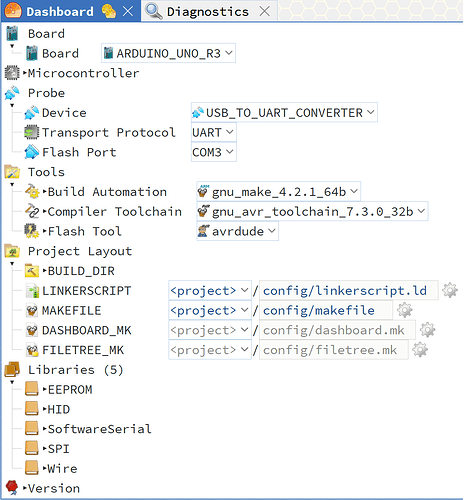Expand the SoftwareSerial library
Image resolution: width=466 pixels, height=500 pixels.
pyautogui.click(x=44, y=429)
